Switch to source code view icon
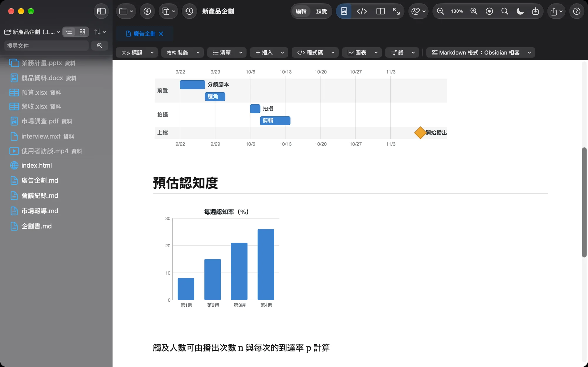Image resolution: width=588 pixels, height=367 pixels. 362,11
